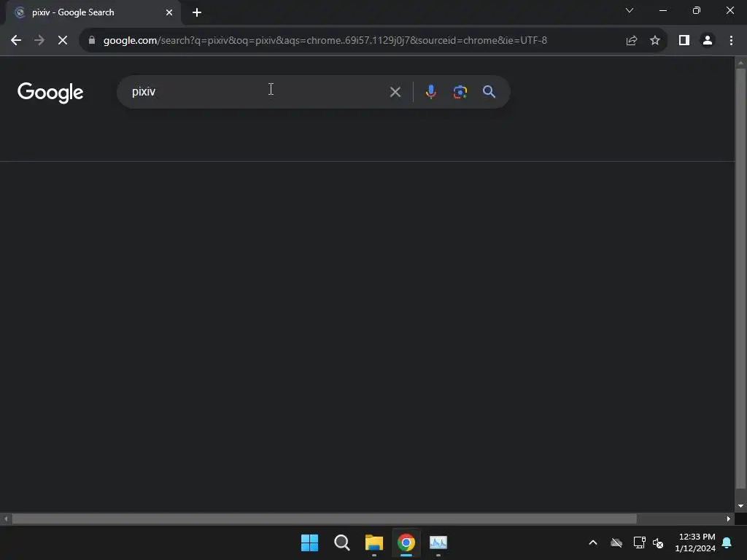Image resolution: width=747 pixels, height=560 pixels.
Task: Click the horizontal scrollbar thumb
Action: click(x=324, y=519)
